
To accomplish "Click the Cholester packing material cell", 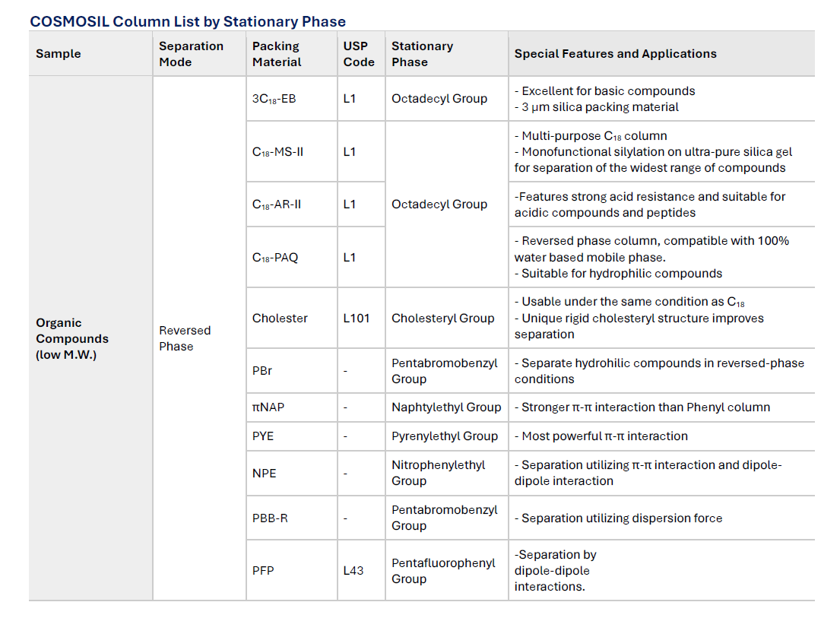I will pyautogui.click(x=280, y=319).
